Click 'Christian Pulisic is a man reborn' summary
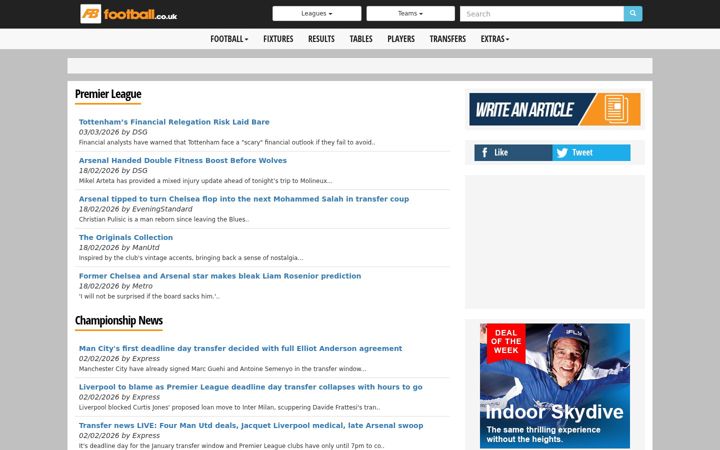Viewport: 720px width, 450px height. tap(164, 219)
